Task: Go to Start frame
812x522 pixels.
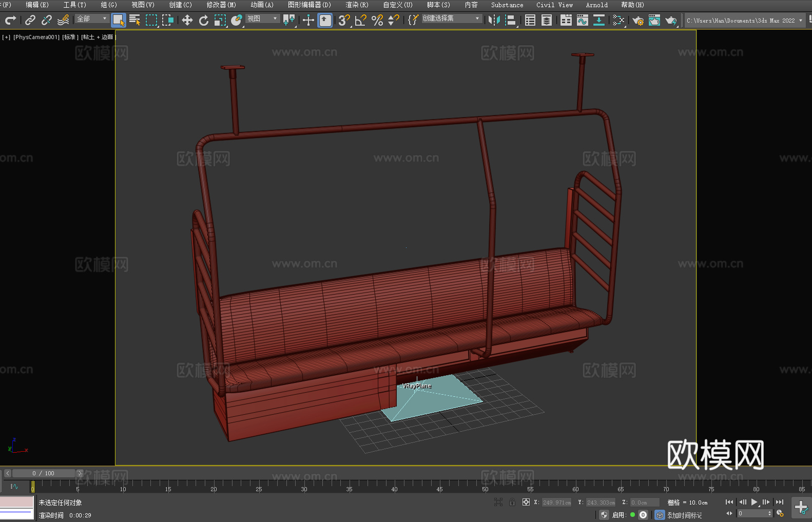Action: point(729,502)
